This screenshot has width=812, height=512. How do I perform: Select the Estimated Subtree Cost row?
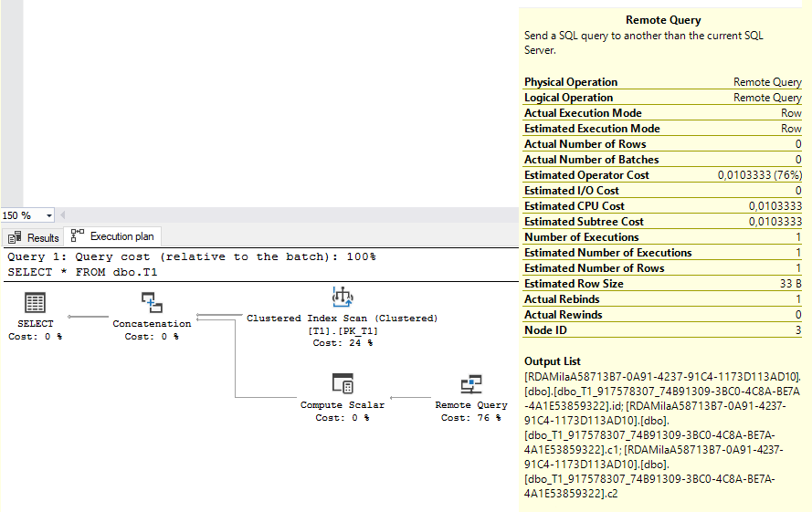tap(662, 222)
